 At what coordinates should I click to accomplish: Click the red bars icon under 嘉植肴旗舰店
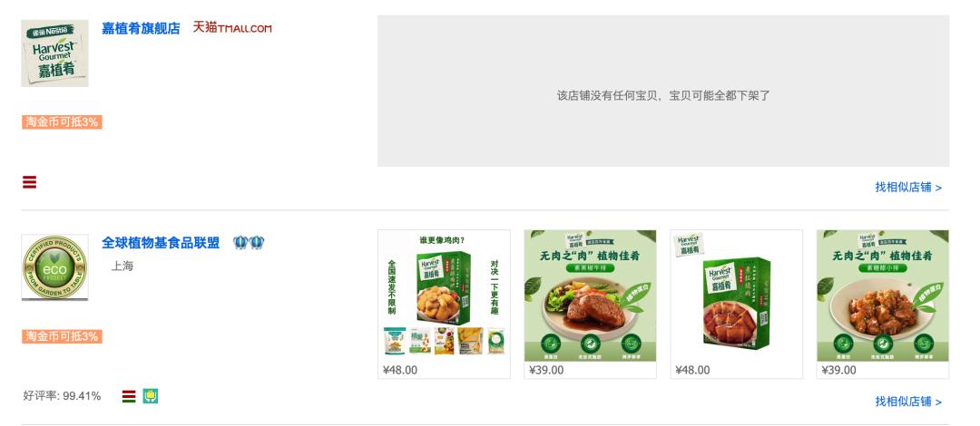pyautogui.click(x=29, y=182)
